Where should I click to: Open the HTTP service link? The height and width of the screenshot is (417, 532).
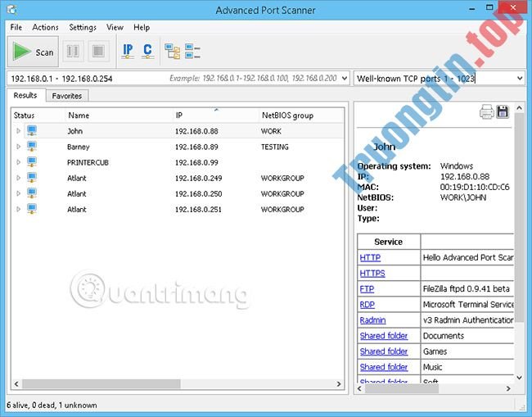pos(370,257)
